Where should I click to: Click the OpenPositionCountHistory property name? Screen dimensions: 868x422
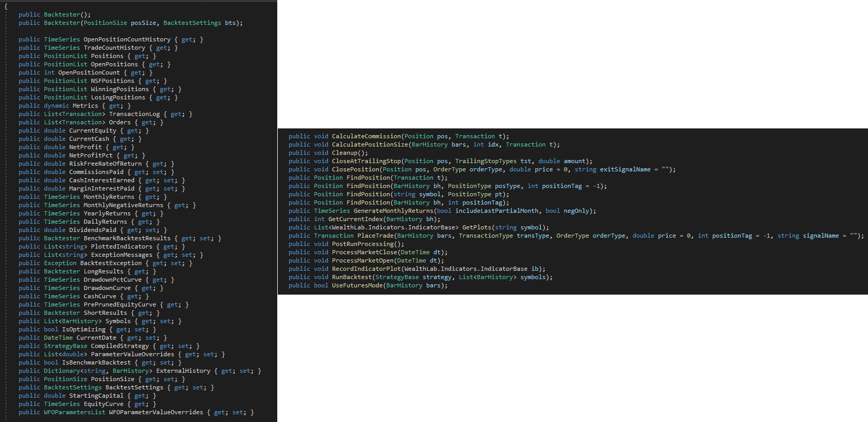[x=127, y=39]
